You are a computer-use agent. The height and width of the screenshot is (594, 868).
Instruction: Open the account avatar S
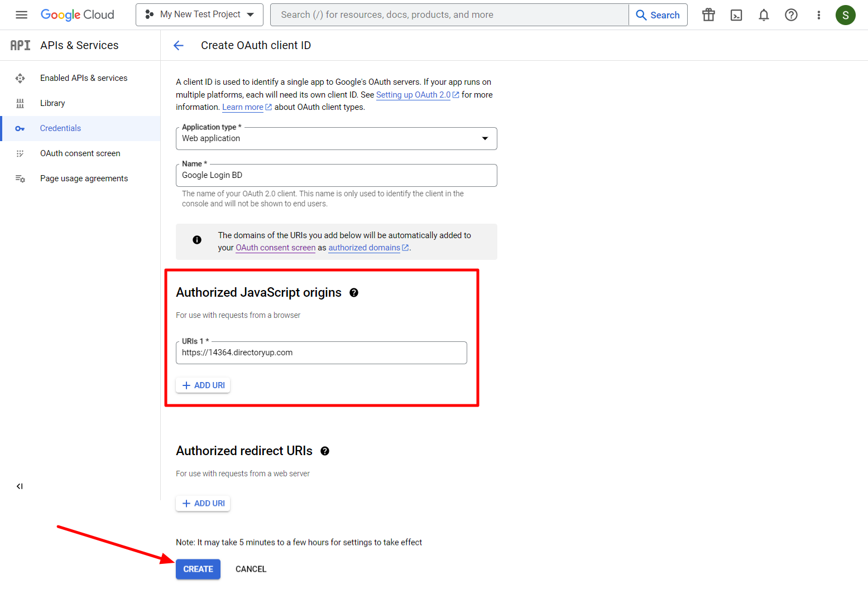pos(845,15)
